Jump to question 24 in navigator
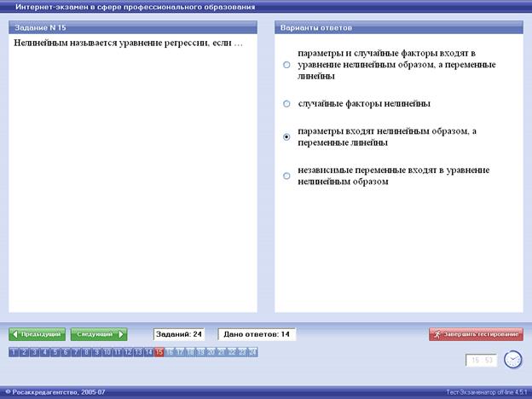 pyautogui.click(x=252, y=352)
